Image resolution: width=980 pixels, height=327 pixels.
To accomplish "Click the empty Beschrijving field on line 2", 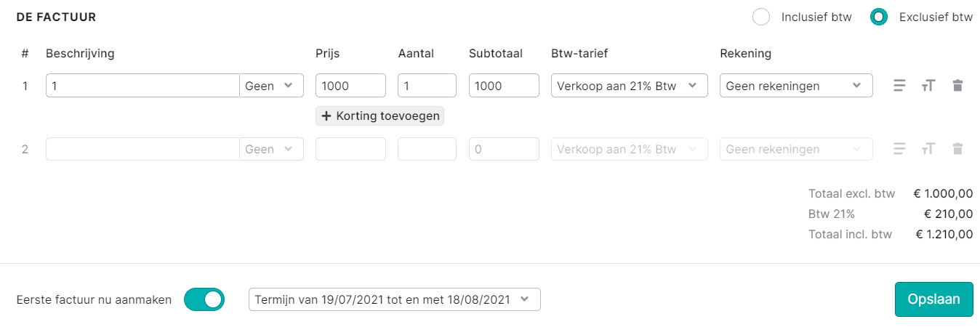I will click(142, 149).
